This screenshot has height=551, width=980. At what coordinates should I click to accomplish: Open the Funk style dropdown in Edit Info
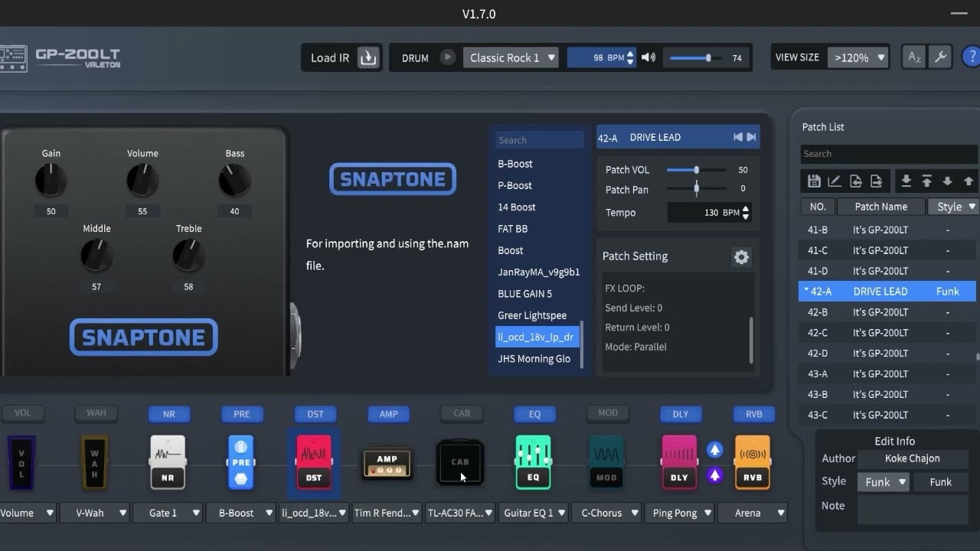click(884, 482)
